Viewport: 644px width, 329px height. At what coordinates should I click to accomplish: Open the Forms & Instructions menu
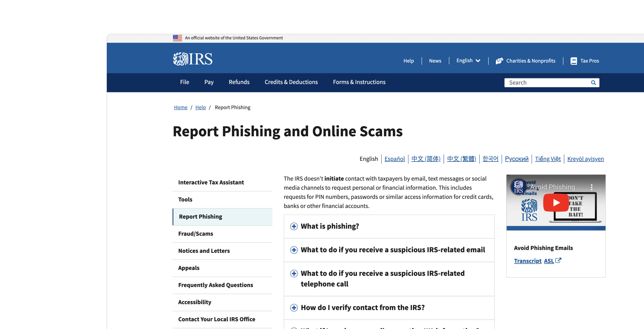click(x=359, y=82)
